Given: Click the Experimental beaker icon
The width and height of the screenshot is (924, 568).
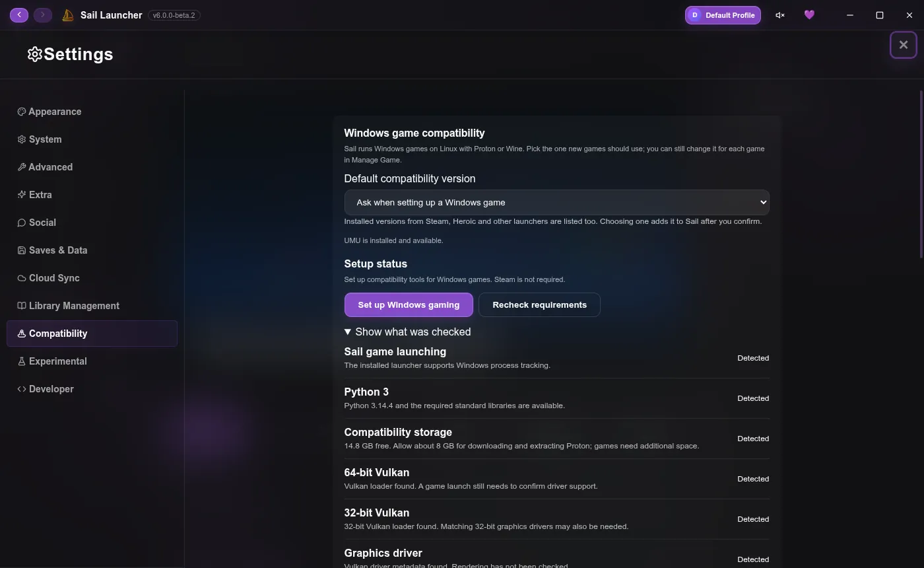Looking at the screenshot, I should tap(22, 361).
